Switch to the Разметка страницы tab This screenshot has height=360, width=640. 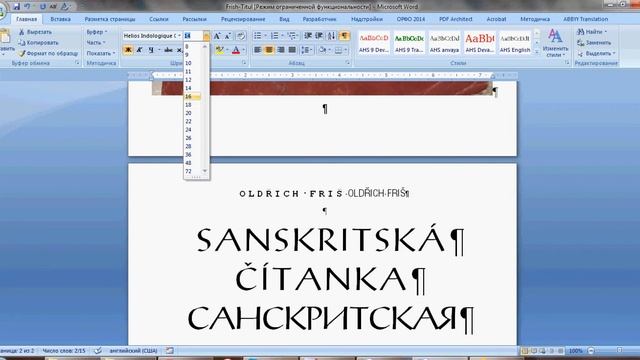click(x=110, y=19)
